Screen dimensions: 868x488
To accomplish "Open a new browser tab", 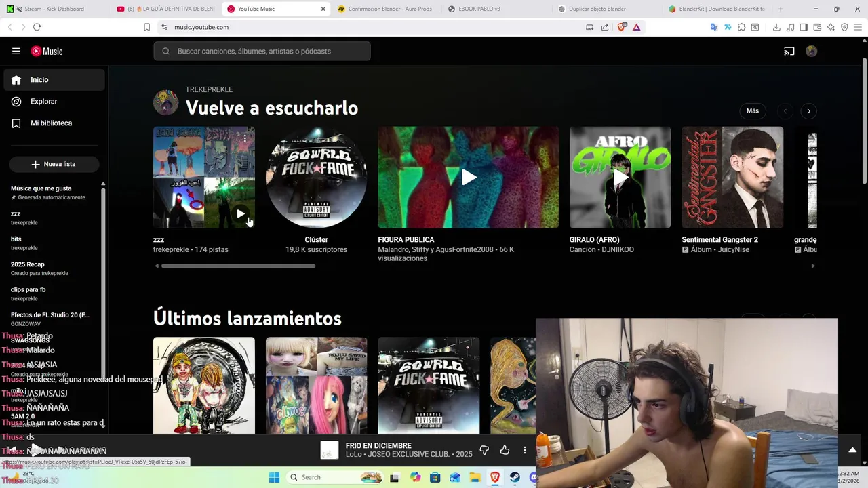I will (x=781, y=9).
